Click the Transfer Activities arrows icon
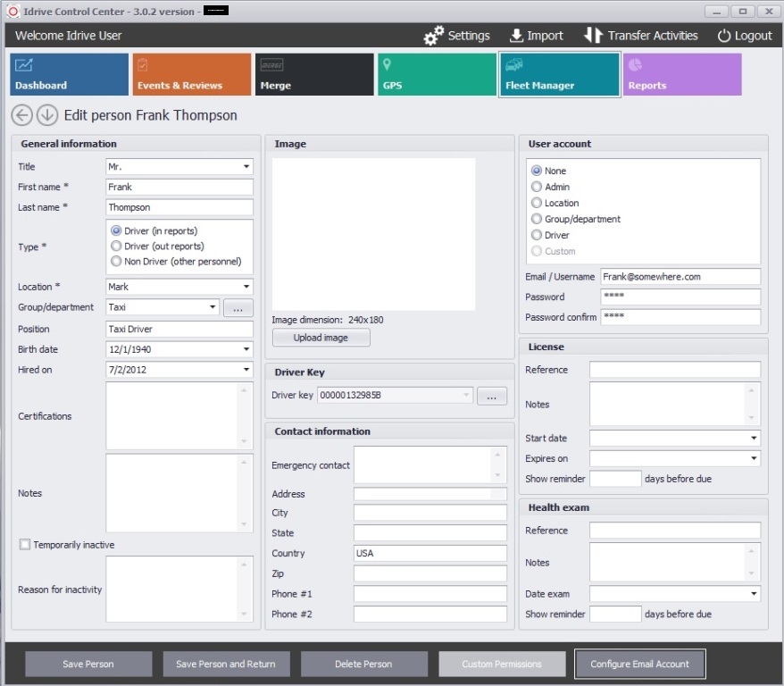The height and width of the screenshot is (686, 784). 593,36
